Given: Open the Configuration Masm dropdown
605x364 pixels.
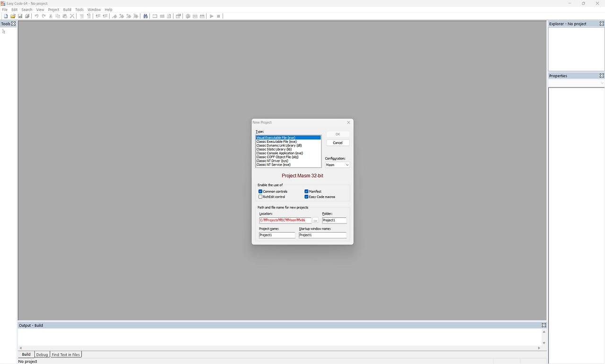Looking at the screenshot, I should pyautogui.click(x=337, y=165).
